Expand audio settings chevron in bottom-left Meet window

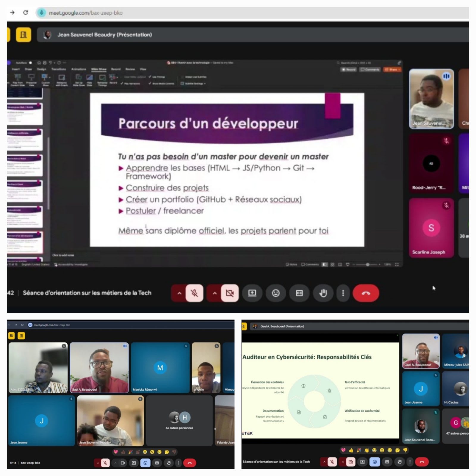98,463
